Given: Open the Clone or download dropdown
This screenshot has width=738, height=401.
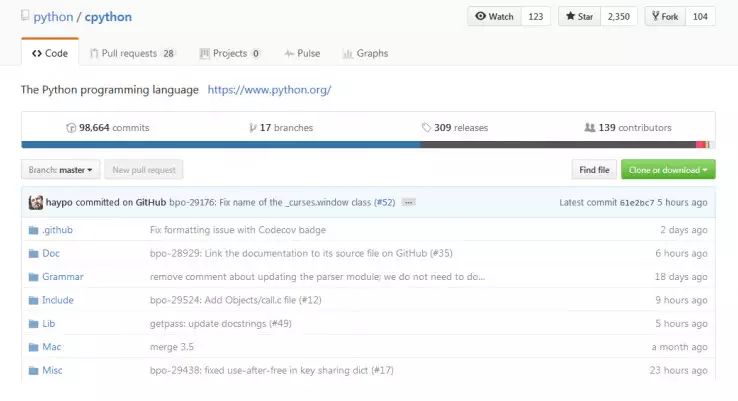Looking at the screenshot, I should [x=668, y=169].
